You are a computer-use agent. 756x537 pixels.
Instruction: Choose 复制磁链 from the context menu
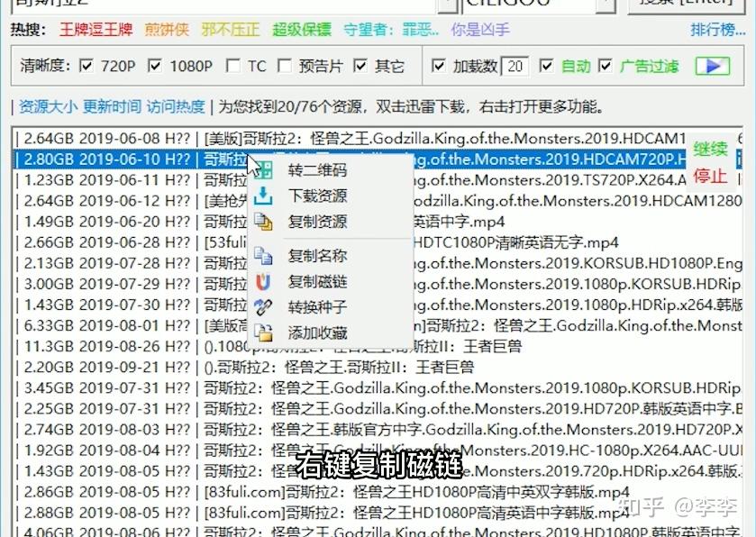pos(317,282)
